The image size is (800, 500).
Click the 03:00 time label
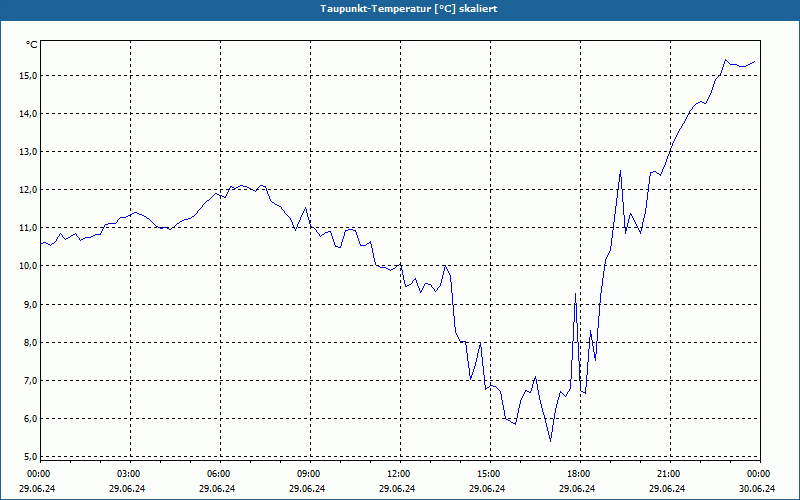[x=130, y=474]
